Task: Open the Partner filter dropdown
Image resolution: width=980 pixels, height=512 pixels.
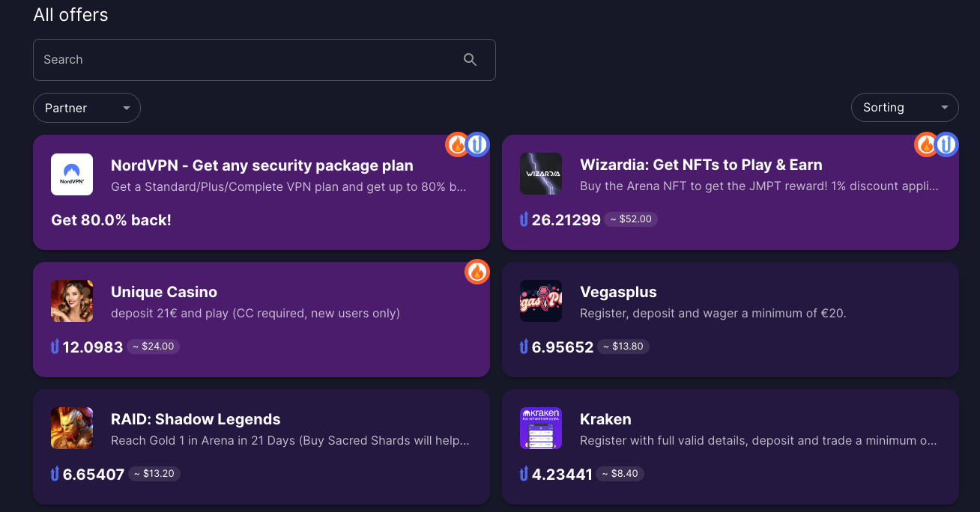Action: pos(87,108)
